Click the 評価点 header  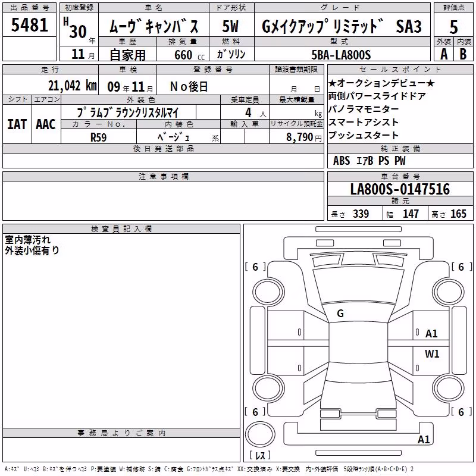click(x=453, y=8)
